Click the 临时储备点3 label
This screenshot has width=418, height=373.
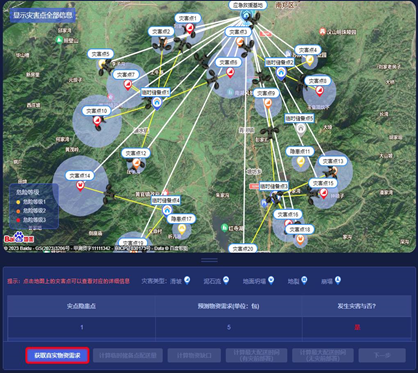tap(274, 186)
